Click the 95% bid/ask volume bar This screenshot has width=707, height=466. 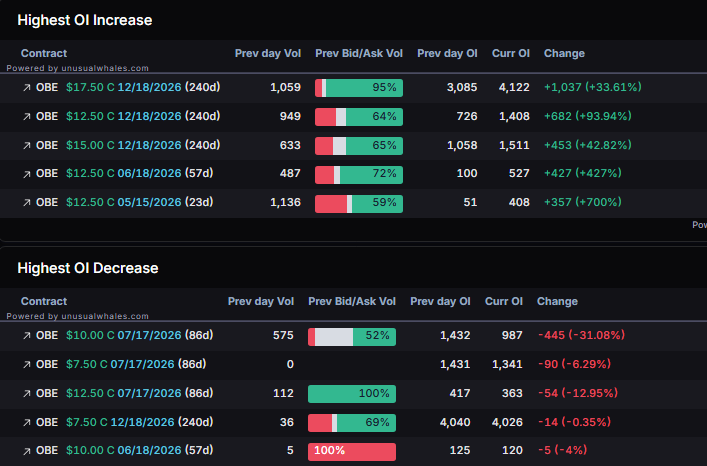pyautogui.click(x=359, y=88)
